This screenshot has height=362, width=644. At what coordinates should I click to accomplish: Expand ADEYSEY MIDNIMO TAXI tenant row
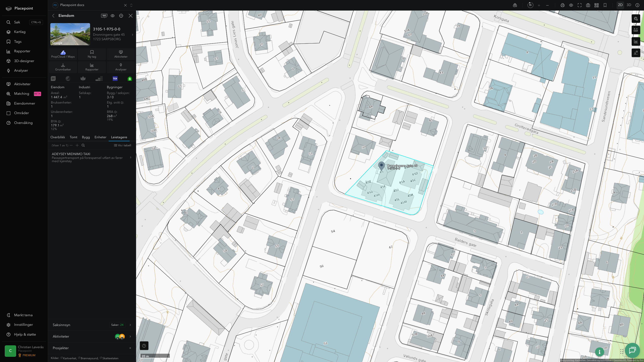(92, 157)
